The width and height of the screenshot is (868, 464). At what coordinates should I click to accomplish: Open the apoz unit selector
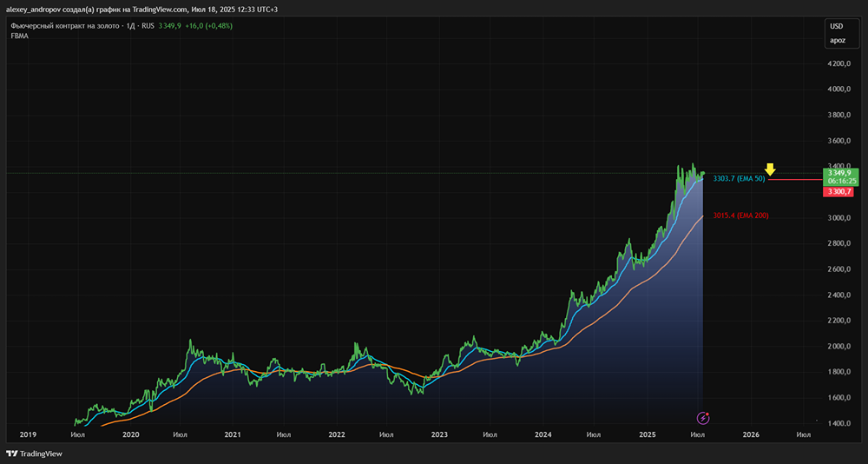(x=836, y=41)
